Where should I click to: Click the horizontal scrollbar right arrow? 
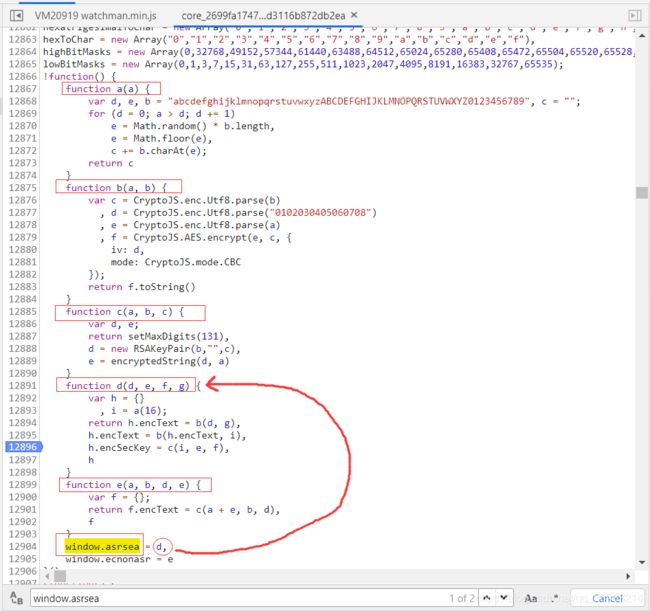coord(628,576)
